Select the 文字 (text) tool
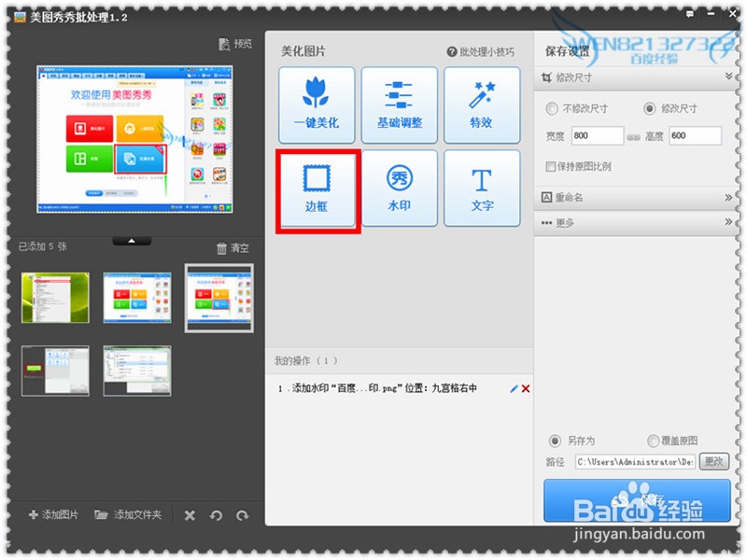Screen dimensions: 747x560 (x=483, y=188)
